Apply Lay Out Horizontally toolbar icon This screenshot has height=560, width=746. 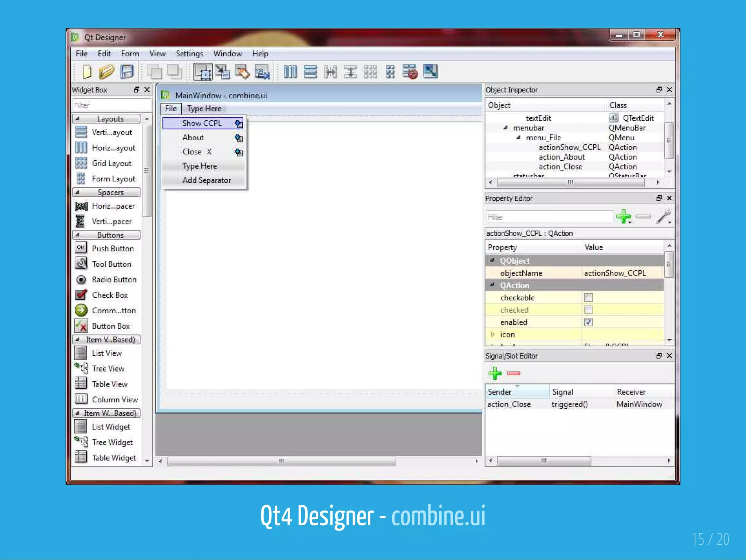[x=290, y=72]
